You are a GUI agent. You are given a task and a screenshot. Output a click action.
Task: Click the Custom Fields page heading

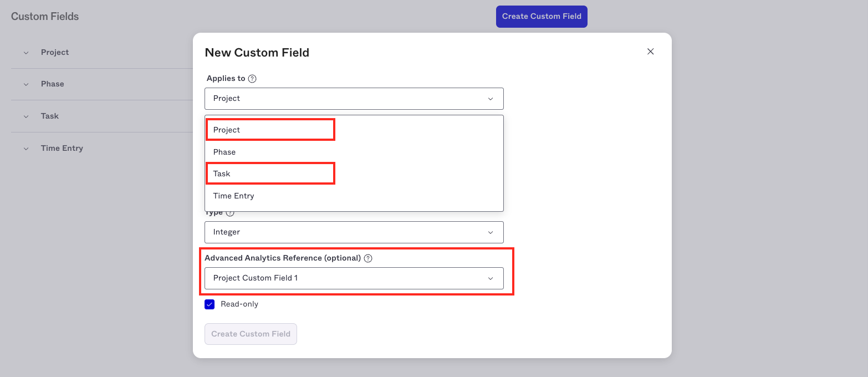pyautogui.click(x=45, y=17)
